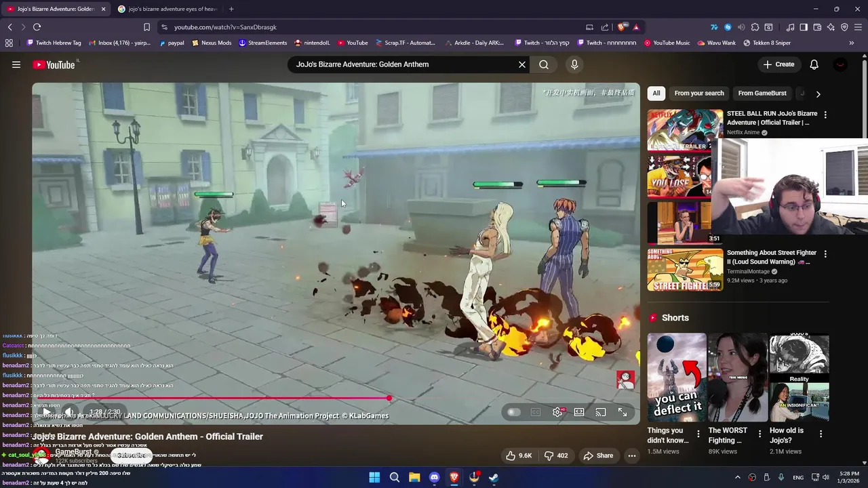The image size is (868, 488).
Task: Open Brave Rewards triangle icon
Action: [x=636, y=27]
